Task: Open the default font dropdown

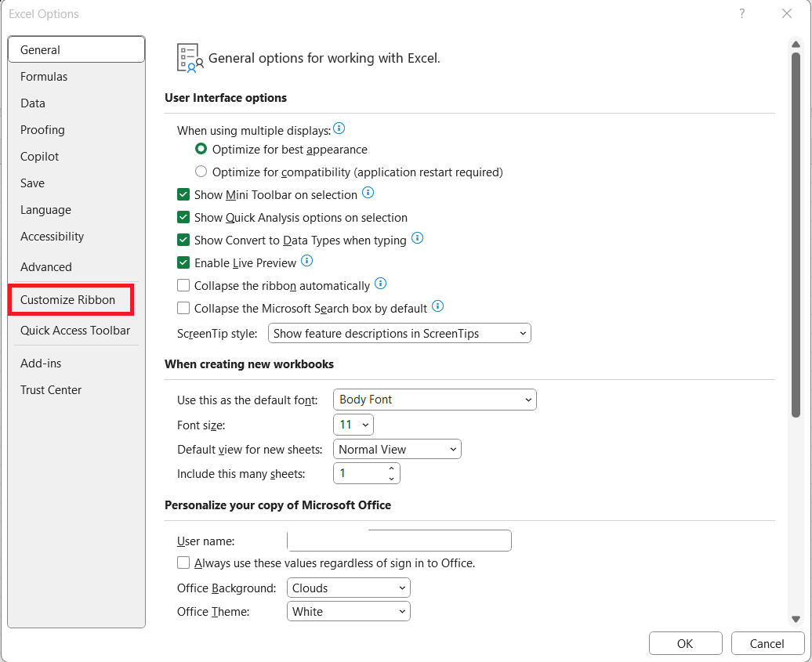Action: (434, 400)
